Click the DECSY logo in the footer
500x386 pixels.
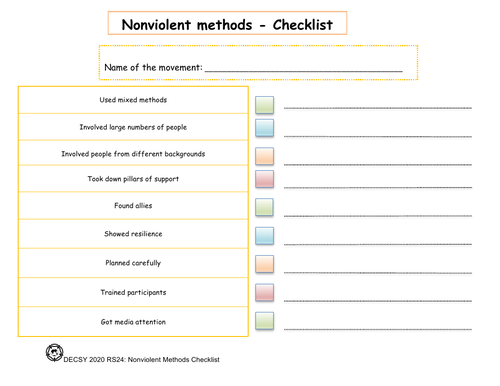point(54,353)
